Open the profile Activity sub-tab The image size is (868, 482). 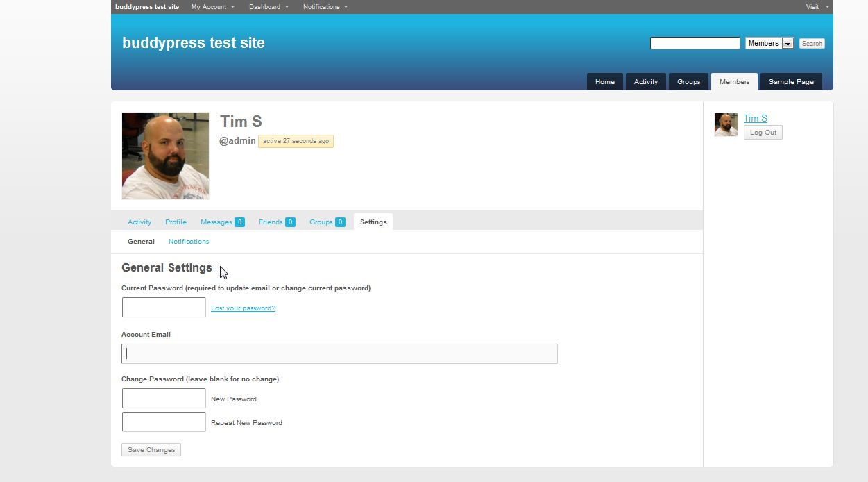(x=139, y=222)
